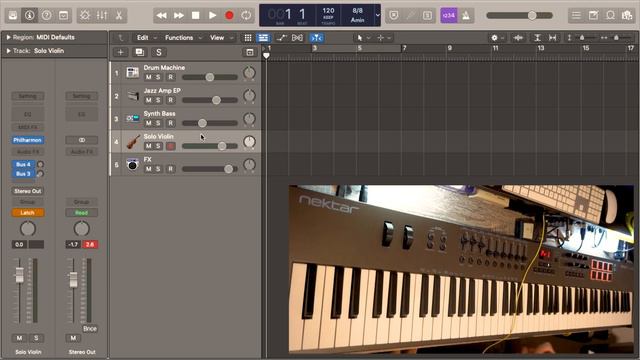640x360 pixels.
Task: Toggle horizontal auto zoom icon
Action: click(553, 38)
